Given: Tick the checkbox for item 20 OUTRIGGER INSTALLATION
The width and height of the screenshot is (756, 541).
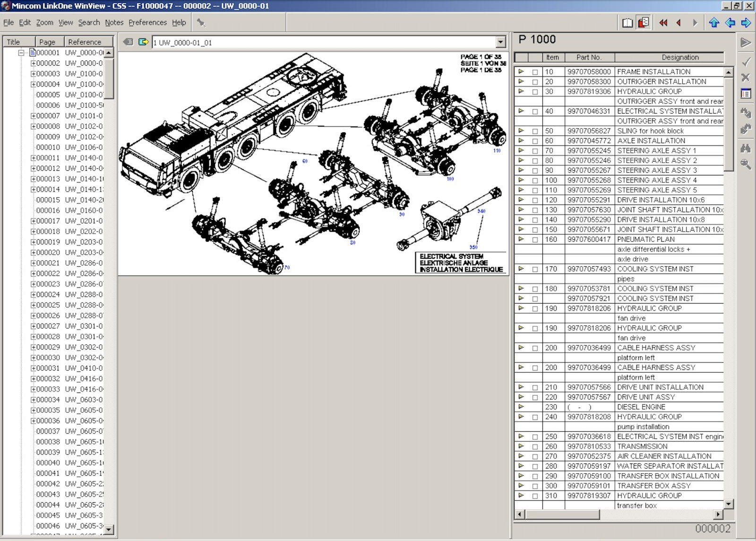Looking at the screenshot, I should 535,82.
